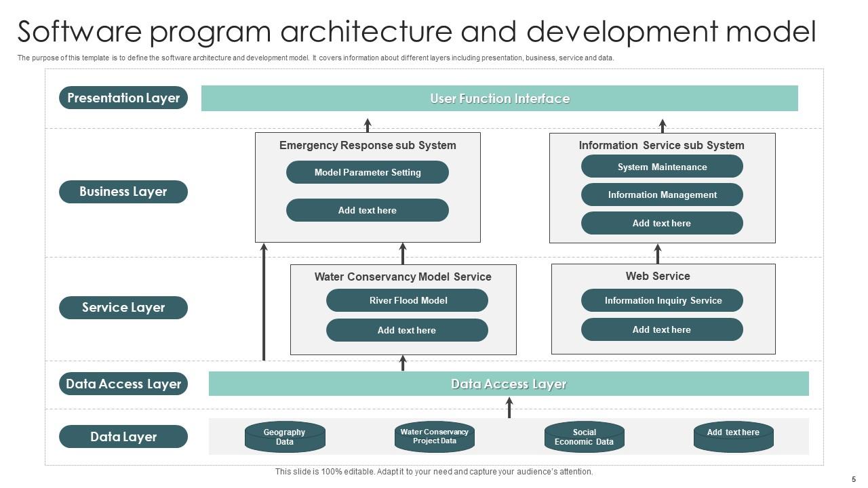The image size is (868, 488).
Task: Click arrow above Information Service sub System
Action: [x=663, y=125]
